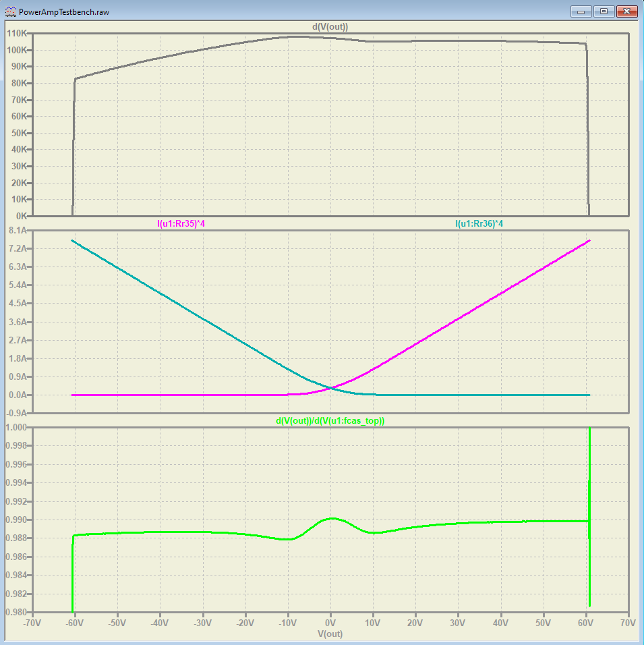Click the -60V tick on the horizontal axis
This screenshot has width=644, height=645.
(74, 623)
